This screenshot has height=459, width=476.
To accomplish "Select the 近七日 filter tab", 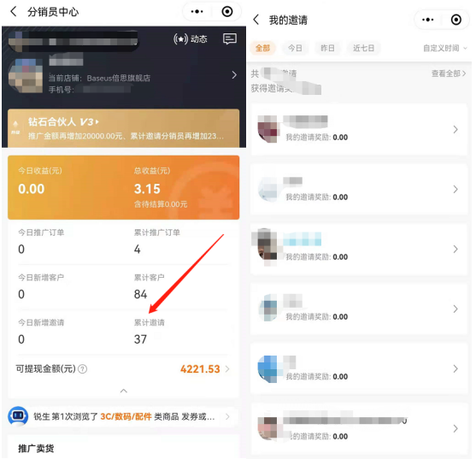I will 365,48.
